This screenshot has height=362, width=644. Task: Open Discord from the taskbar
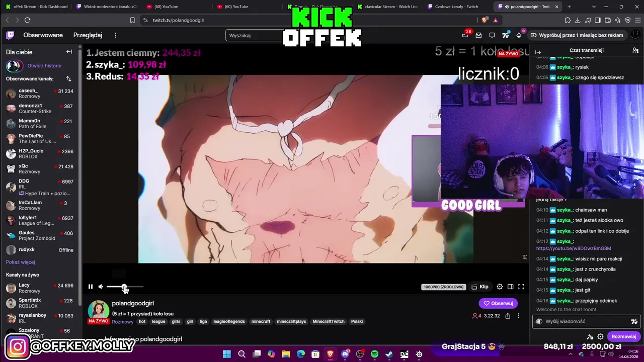pyautogui.click(x=345, y=354)
